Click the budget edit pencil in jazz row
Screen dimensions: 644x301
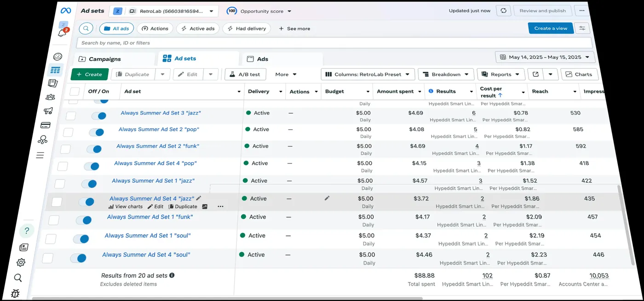(x=327, y=198)
